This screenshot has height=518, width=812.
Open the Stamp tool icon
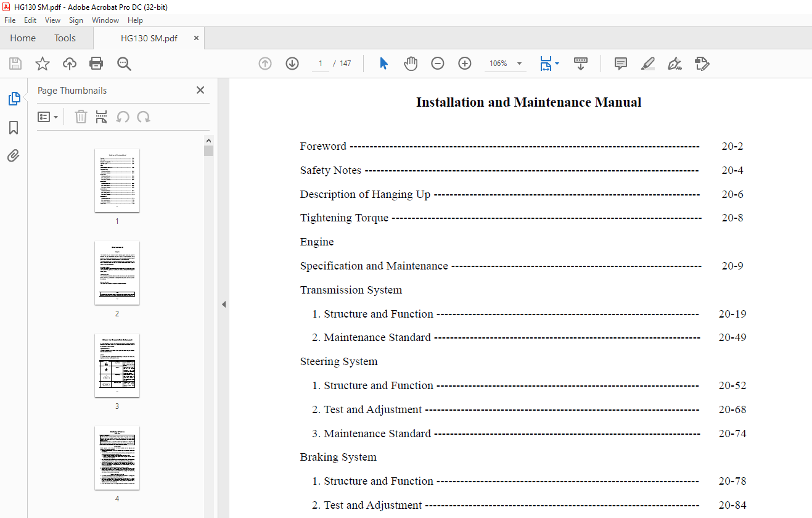tap(702, 64)
